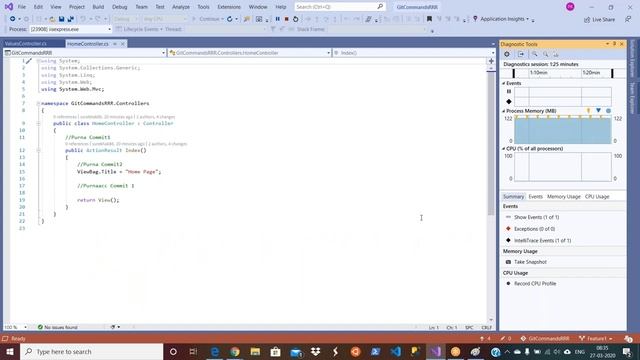Open the Feature1 branch dropdown
Screen dimensions: 640x360
click(596, 339)
